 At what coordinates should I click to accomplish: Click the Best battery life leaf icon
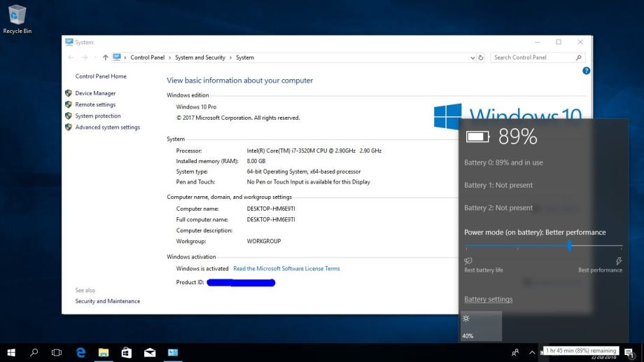coord(468,261)
